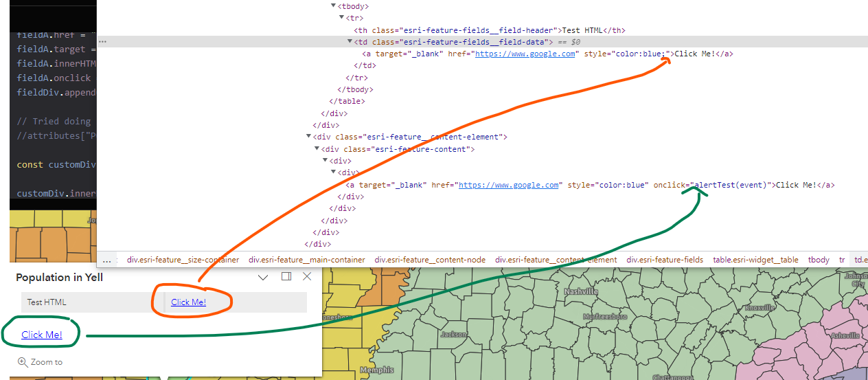Click the Knoxville label on the map
Image resolution: width=868 pixels, height=380 pixels.
coord(759,308)
